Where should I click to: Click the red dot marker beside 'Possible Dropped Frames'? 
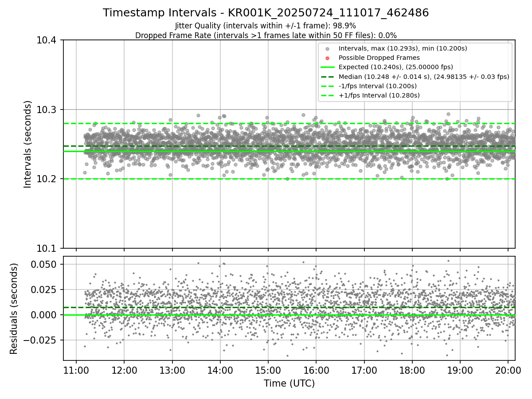(327, 58)
